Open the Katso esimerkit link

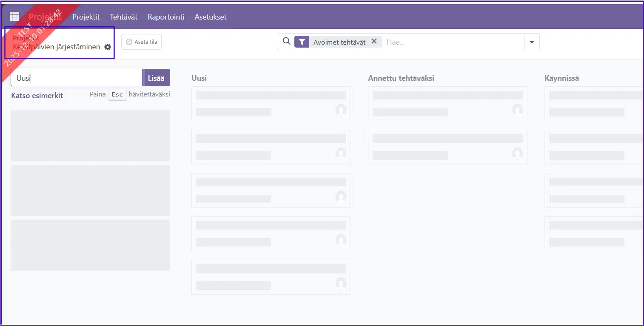coord(37,96)
